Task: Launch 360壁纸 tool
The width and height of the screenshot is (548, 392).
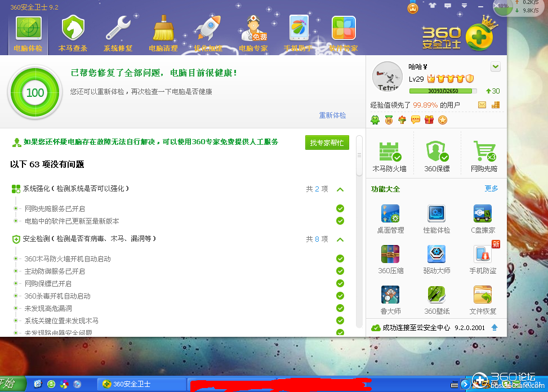Action: [436, 300]
